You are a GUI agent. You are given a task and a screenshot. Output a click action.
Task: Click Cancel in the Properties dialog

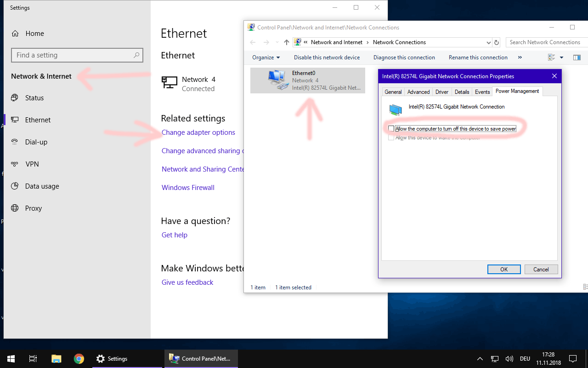541,270
